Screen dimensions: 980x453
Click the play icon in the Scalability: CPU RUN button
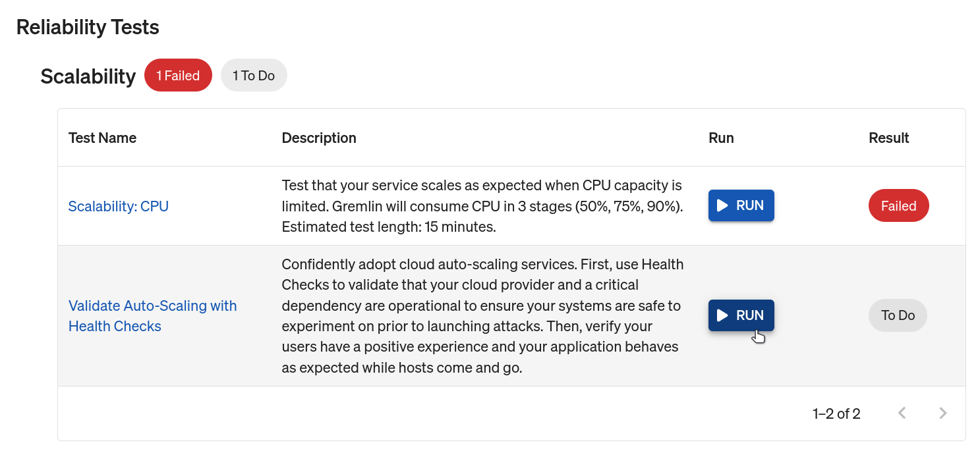722,205
